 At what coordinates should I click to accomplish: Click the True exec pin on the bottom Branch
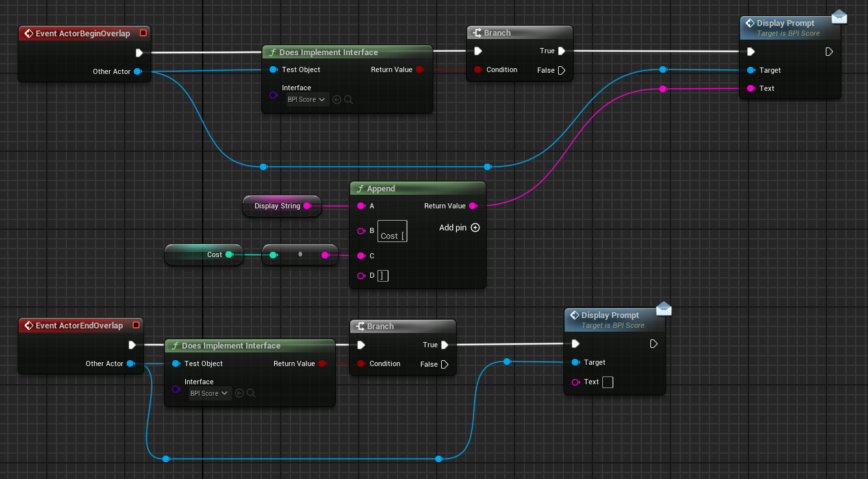pyautogui.click(x=444, y=345)
